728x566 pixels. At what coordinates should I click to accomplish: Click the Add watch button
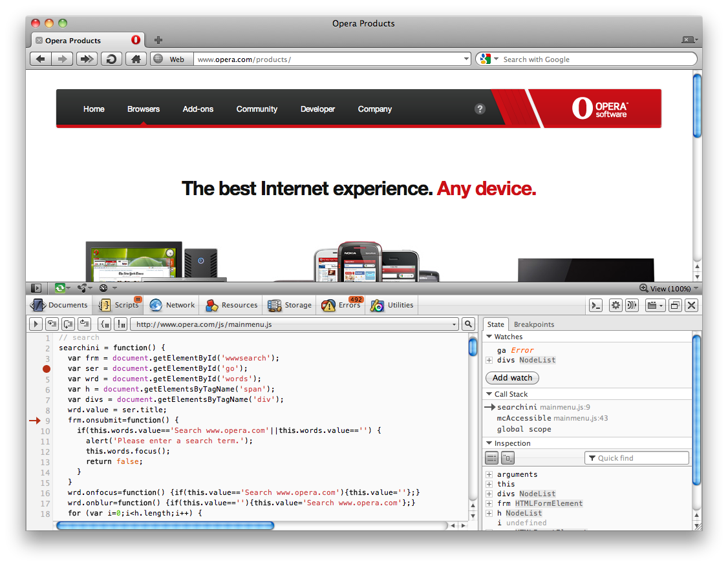(512, 378)
